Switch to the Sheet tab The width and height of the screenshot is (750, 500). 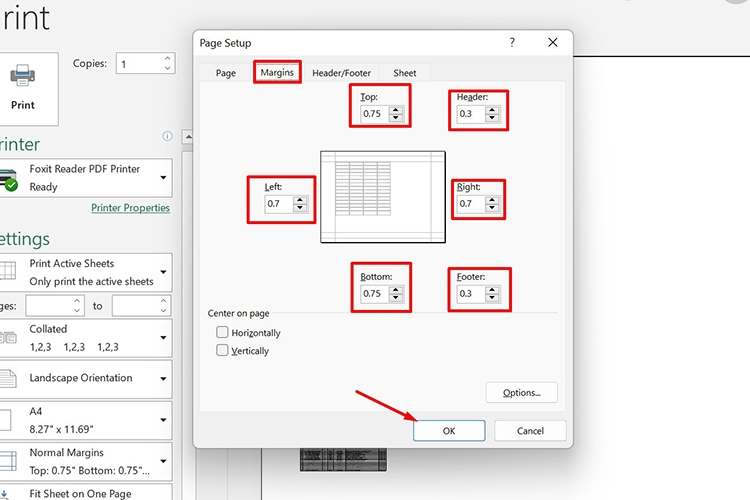[x=405, y=73]
